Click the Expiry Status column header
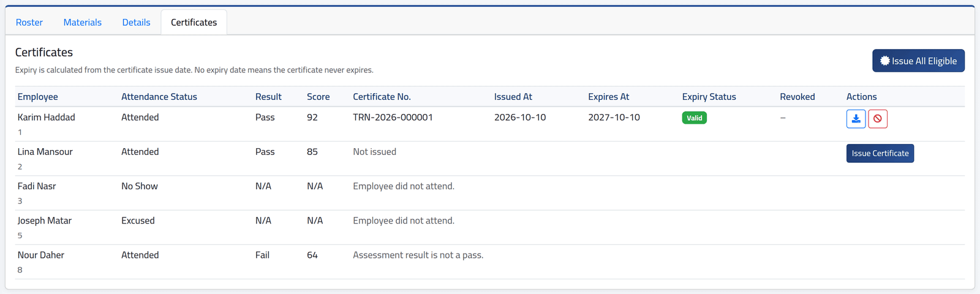The height and width of the screenshot is (294, 980). [709, 97]
